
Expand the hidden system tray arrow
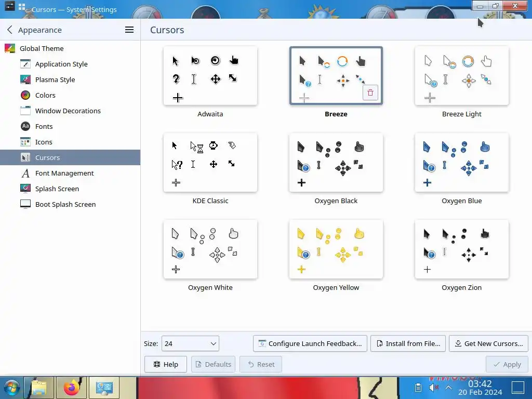[448, 388]
